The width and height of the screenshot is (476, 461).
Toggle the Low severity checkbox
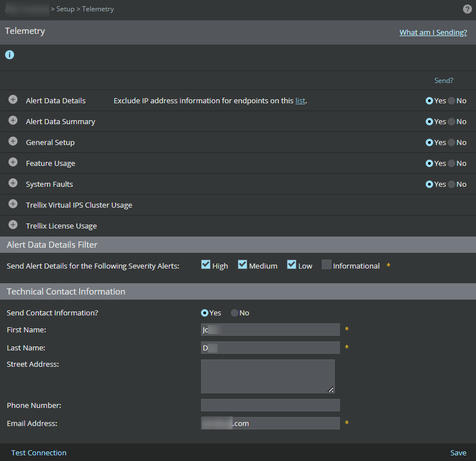[x=291, y=265]
